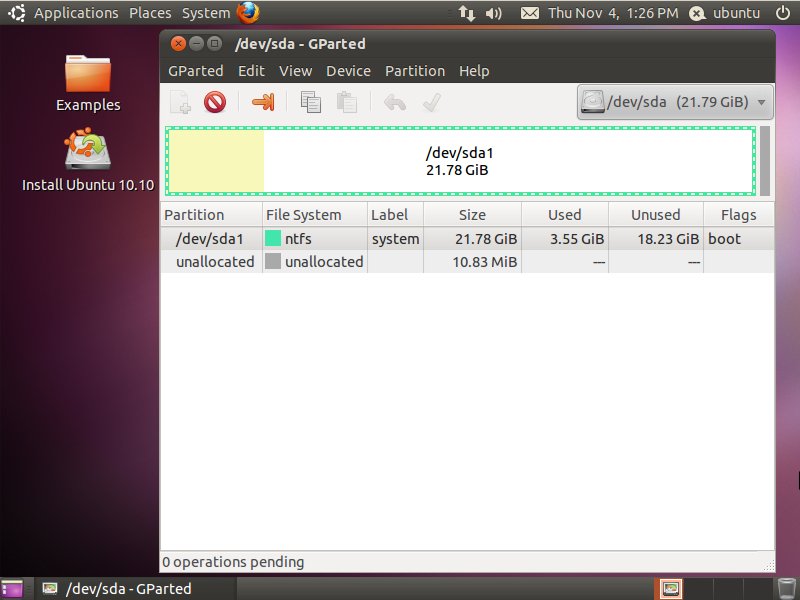
Task: Click the red Delete partition icon
Action: [x=215, y=102]
